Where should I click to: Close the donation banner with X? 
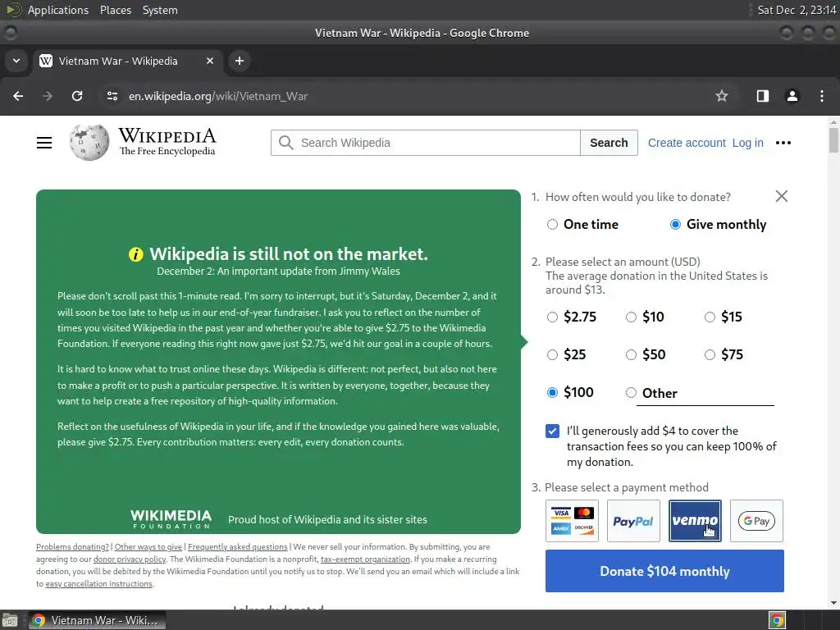782,196
